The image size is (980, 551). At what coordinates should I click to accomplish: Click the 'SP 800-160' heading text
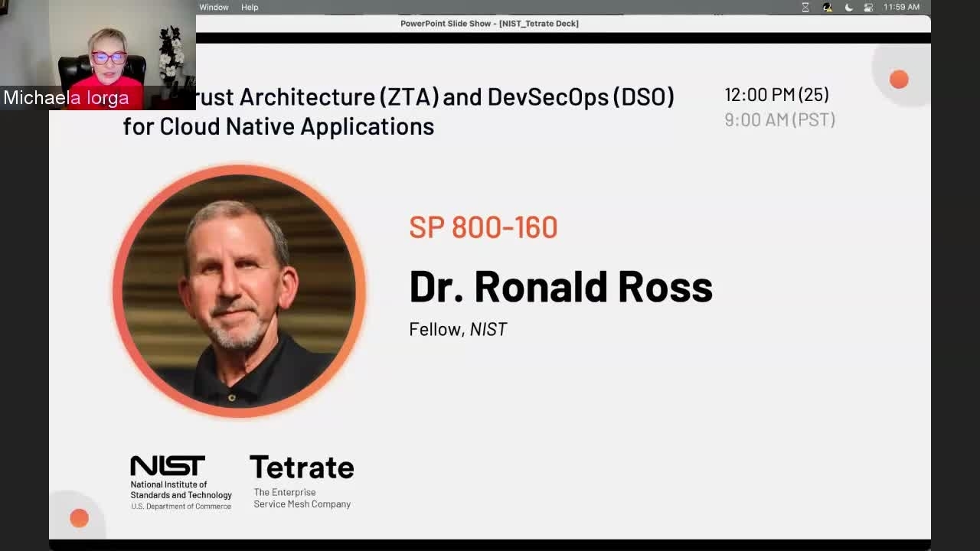[x=483, y=227]
